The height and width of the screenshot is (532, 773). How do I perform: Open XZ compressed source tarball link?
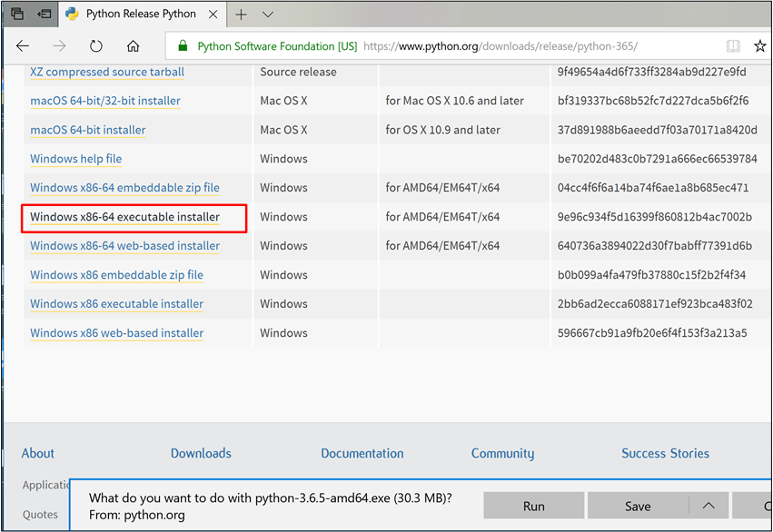pyautogui.click(x=107, y=72)
